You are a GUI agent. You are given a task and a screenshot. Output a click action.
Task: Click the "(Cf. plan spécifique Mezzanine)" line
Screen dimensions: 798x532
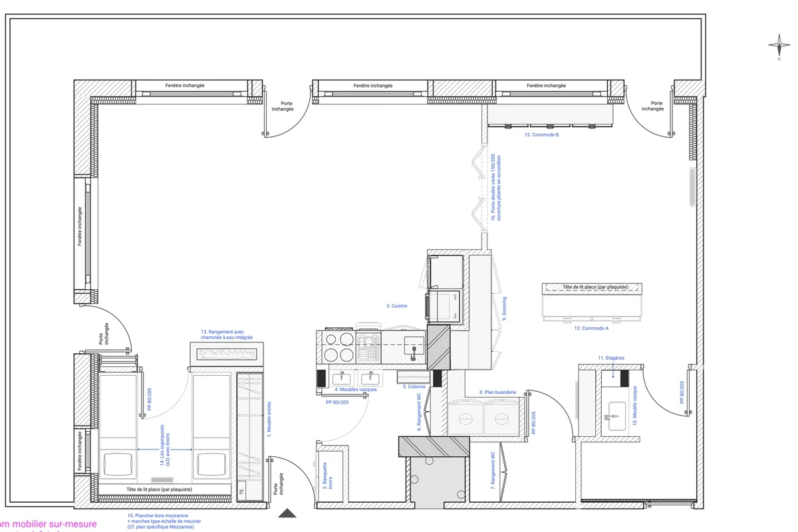coord(160,527)
